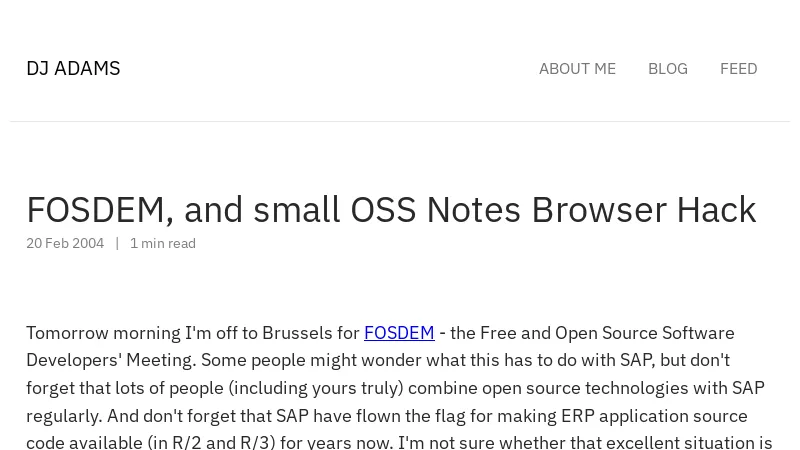The image size is (800, 450).
Task: Click the word "Hack" in the title
Action: click(x=716, y=209)
